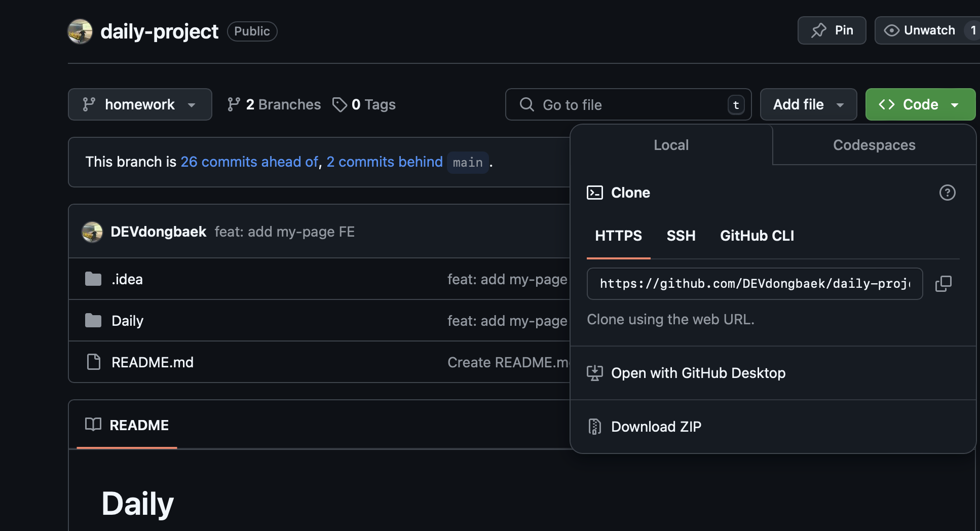Open the Daily row commit message
This screenshot has width=980, height=531.
508,321
